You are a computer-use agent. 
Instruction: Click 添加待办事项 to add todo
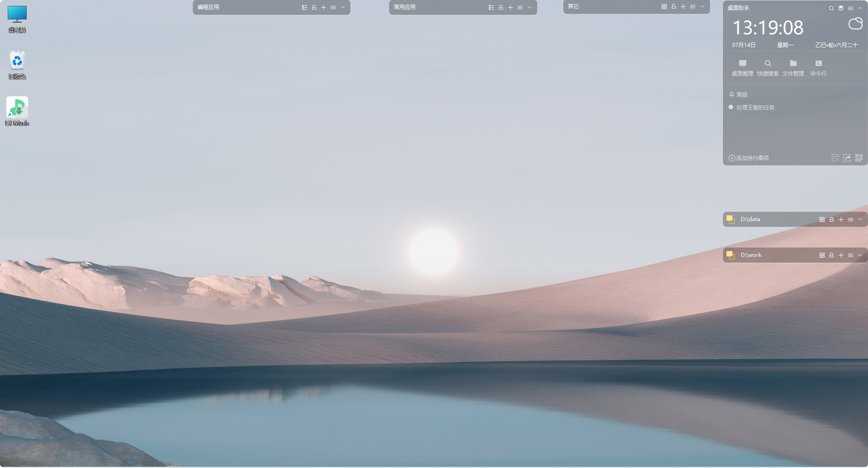tap(749, 158)
